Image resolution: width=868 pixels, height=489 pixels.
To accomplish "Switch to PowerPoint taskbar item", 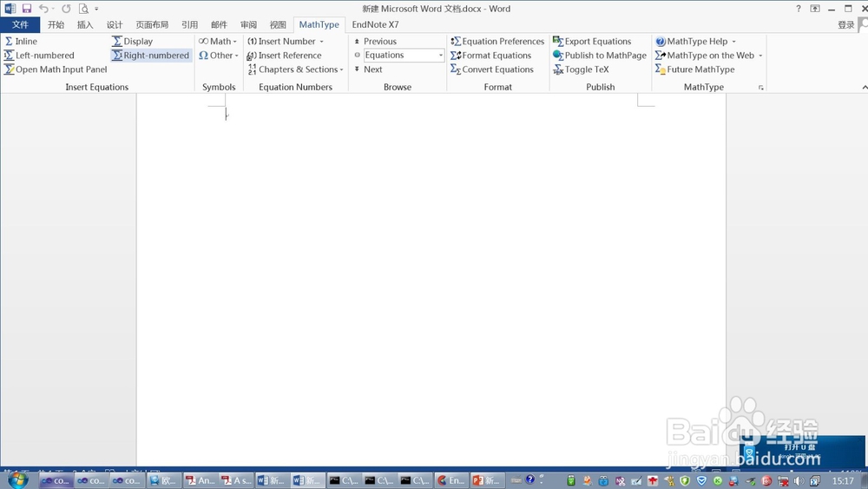I will [x=487, y=480].
